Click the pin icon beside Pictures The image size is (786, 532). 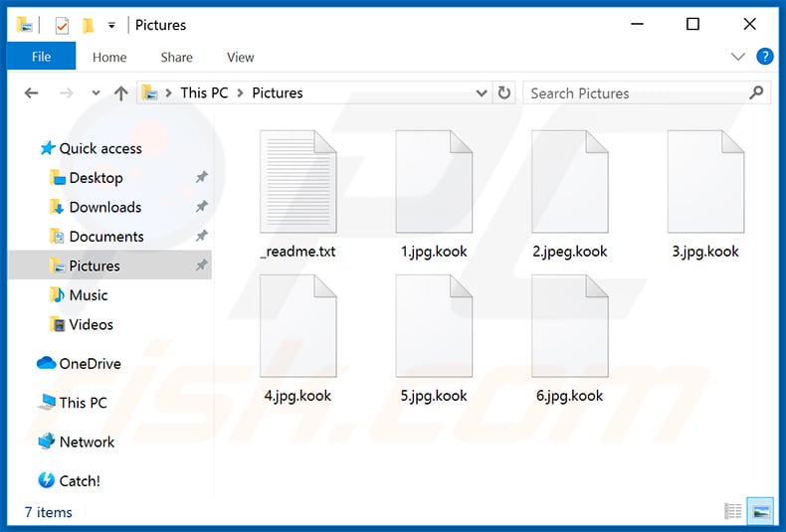coord(202,265)
